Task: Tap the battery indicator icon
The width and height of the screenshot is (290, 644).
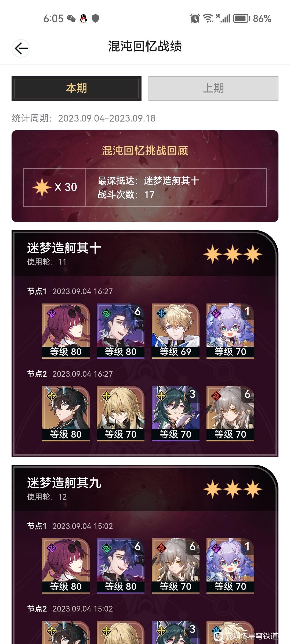Action: (x=242, y=19)
